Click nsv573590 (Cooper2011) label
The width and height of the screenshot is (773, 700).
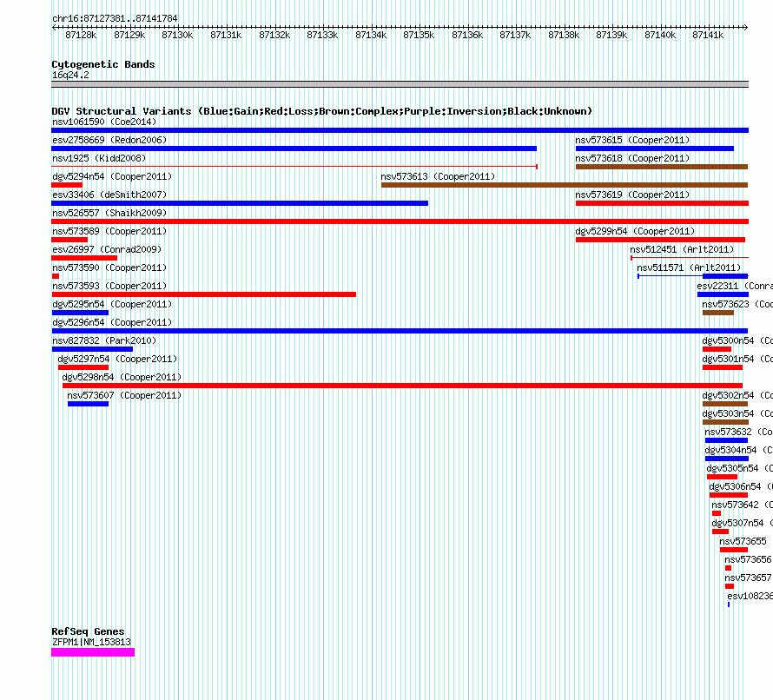pyautogui.click(x=109, y=267)
